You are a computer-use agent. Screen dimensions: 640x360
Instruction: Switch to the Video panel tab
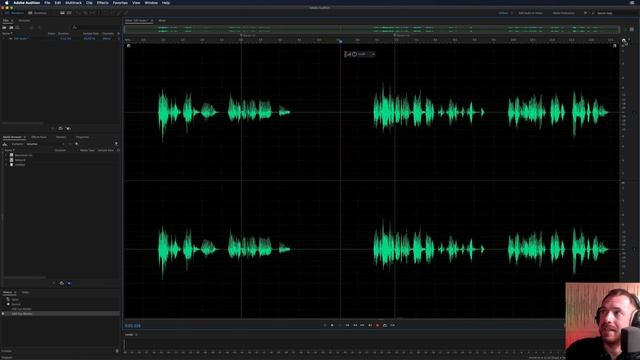click(x=25, y=292)
